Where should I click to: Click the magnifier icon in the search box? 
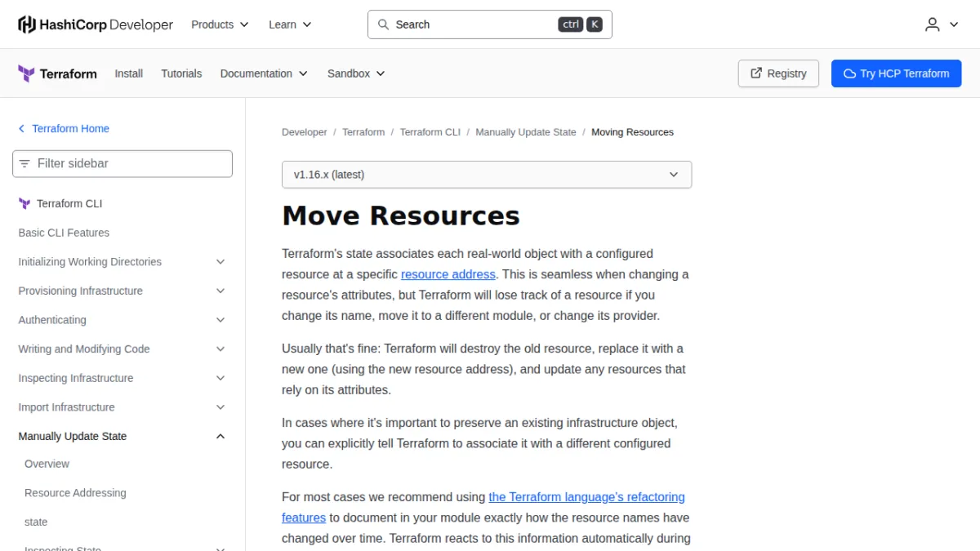383,24
